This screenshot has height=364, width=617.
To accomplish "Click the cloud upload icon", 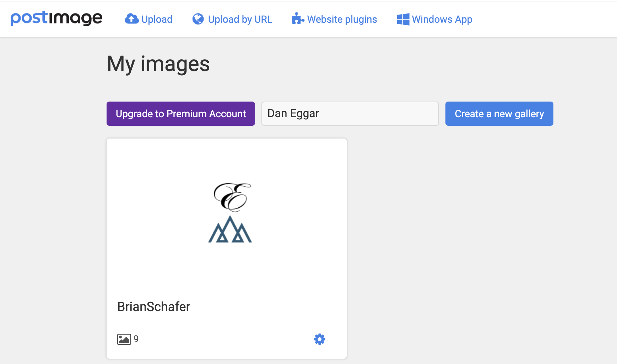I will pyautogui.click(x=131, y=19).
